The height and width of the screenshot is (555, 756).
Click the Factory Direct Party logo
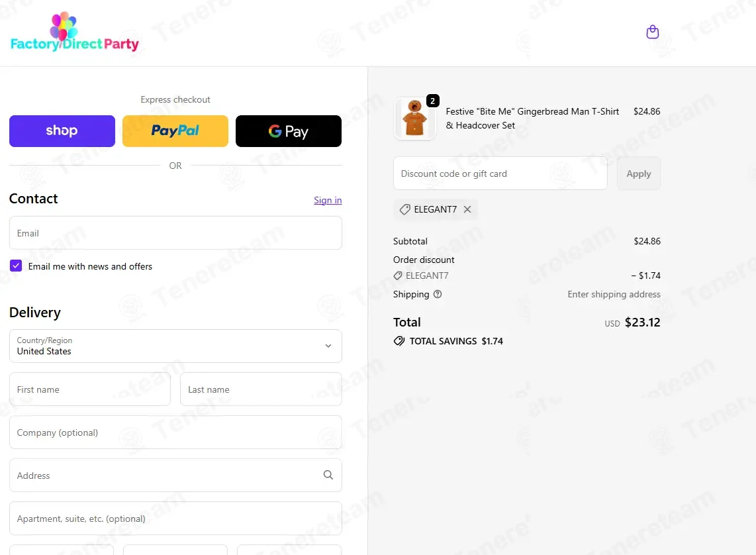click(x=75, y=33)
